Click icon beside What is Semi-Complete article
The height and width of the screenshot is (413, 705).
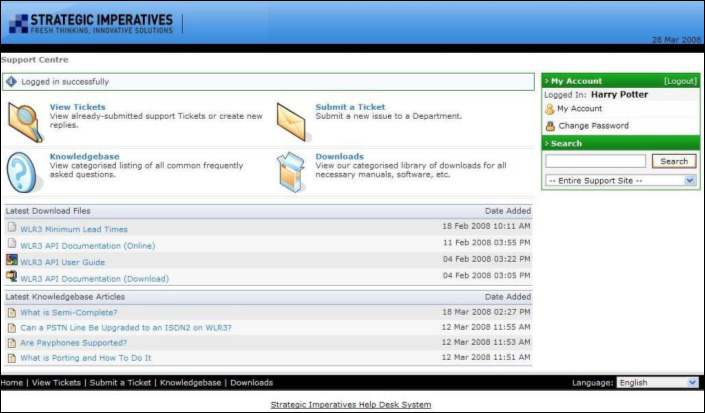pyautogui.click(x=11, y=312)
